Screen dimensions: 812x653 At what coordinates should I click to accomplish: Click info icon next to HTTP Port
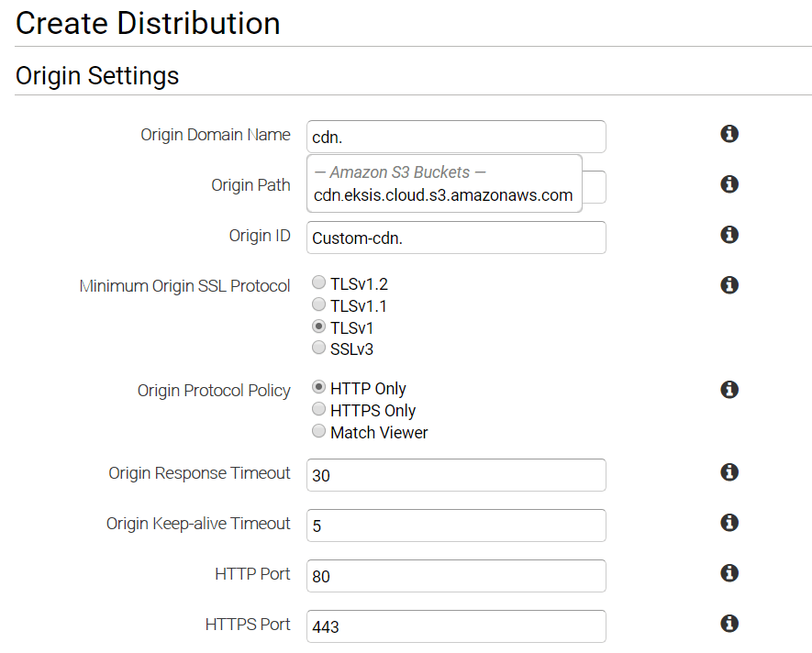click(729, 573)
